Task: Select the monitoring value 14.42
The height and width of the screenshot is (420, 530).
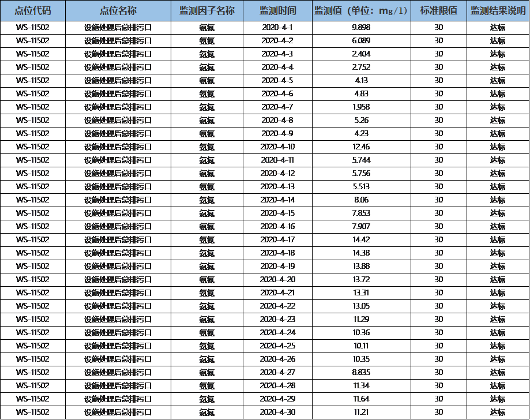Action: click(362, 239)
